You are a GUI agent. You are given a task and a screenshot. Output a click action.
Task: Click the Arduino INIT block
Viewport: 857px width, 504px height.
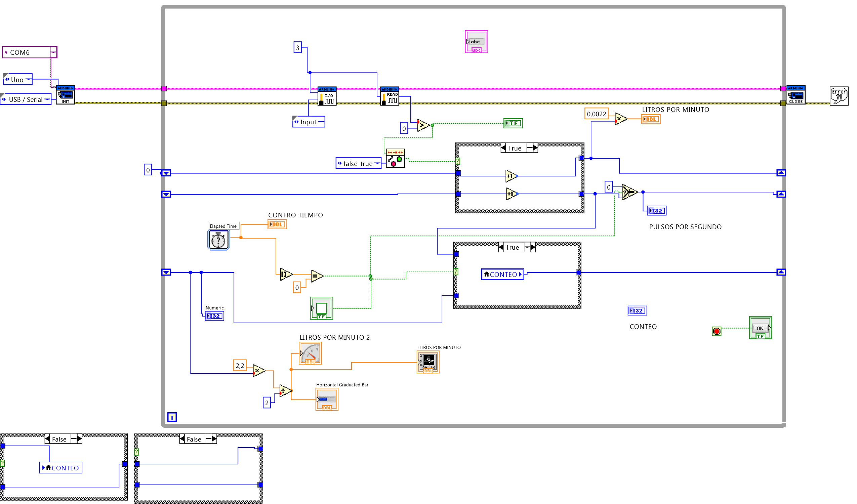tap(66, 95)
